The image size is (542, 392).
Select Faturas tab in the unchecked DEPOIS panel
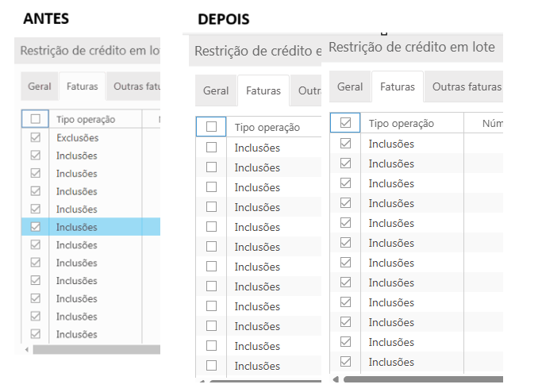coord(263,91)
